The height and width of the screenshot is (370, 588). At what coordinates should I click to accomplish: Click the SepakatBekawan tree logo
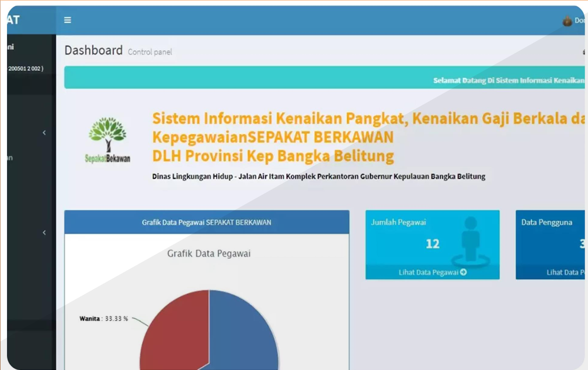[108, 140]
